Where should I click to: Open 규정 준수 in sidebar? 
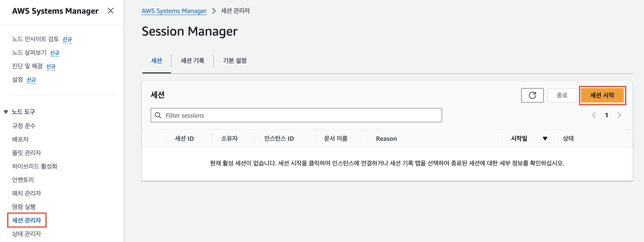tap(24, 126)
